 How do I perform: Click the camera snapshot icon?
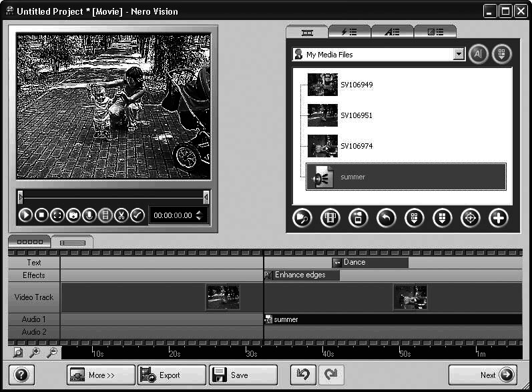click(x=73, y=215)
